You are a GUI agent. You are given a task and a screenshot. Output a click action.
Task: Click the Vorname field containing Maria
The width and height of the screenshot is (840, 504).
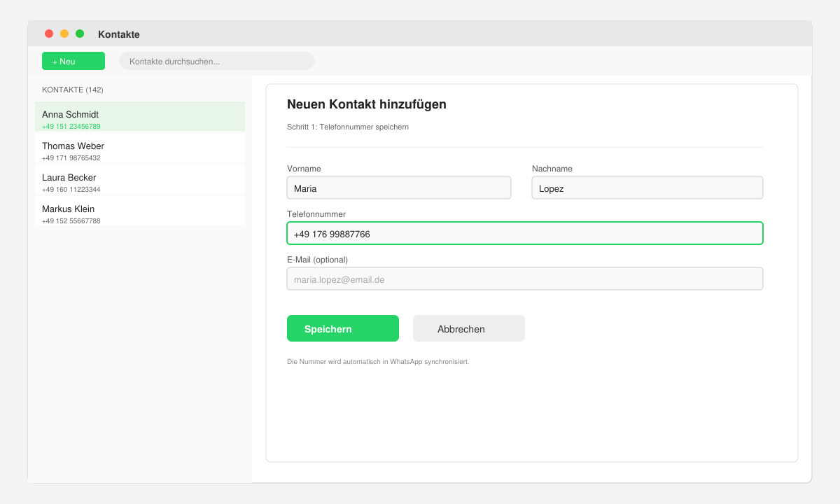click(x=399, y=188)
